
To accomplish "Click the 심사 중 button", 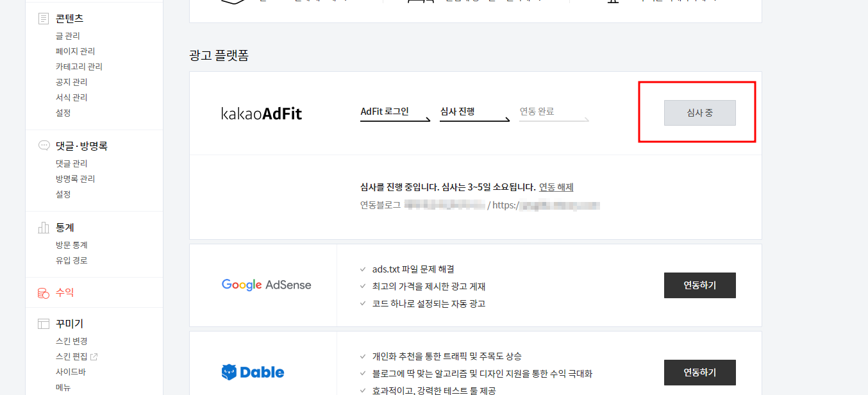I will tap(700, 113).
